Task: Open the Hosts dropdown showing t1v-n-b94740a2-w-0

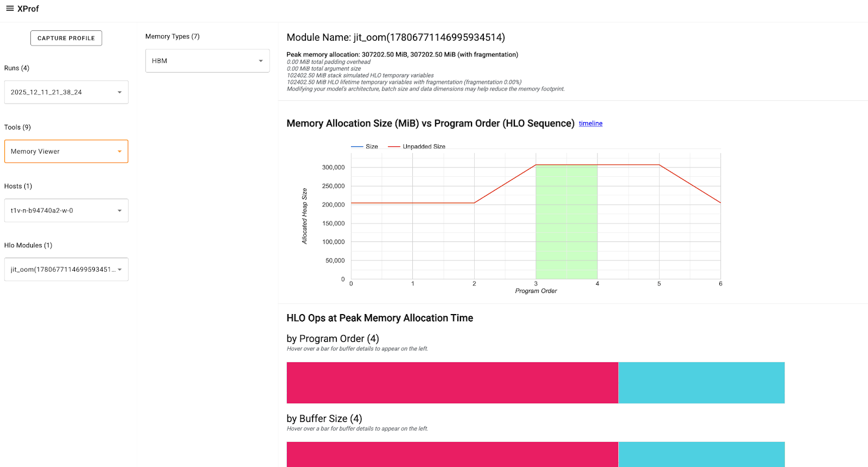Action: (x=66, y=210)
